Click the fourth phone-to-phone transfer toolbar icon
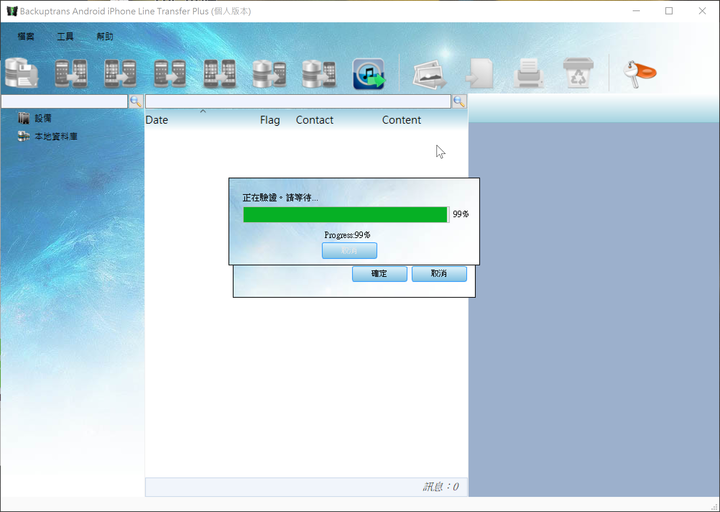 (219, 73)
